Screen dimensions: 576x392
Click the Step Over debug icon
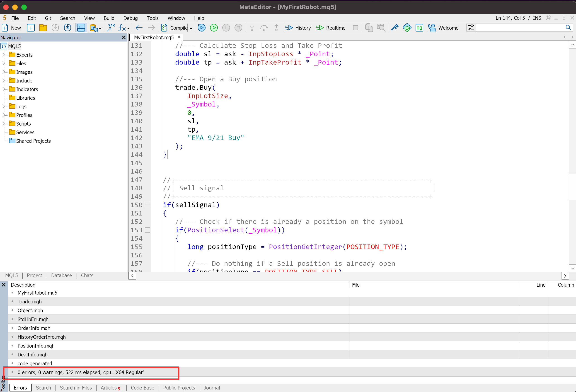(x=264, y=28)
